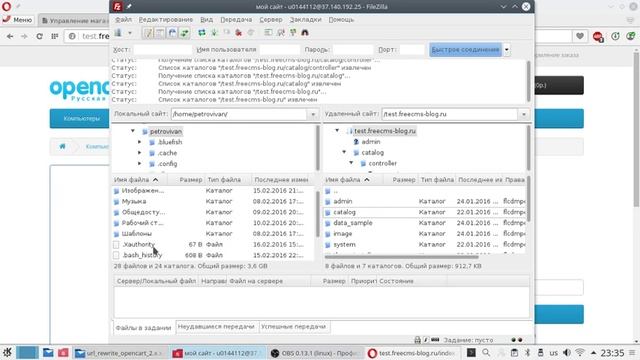Click the Opera reload icon
The width and height of the screenshot is (640, 360).
40,36
